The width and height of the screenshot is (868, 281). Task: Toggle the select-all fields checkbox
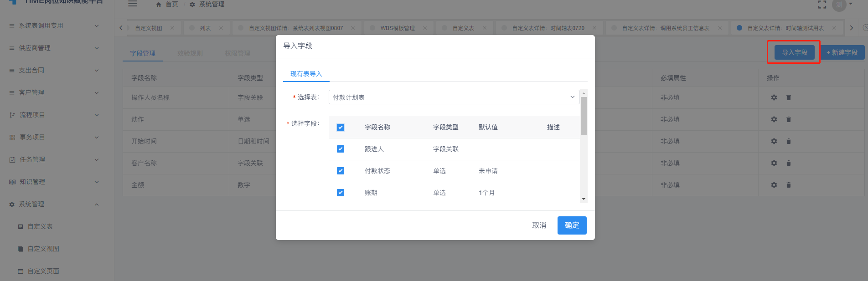pyautogui.click(x=341, y=128)
